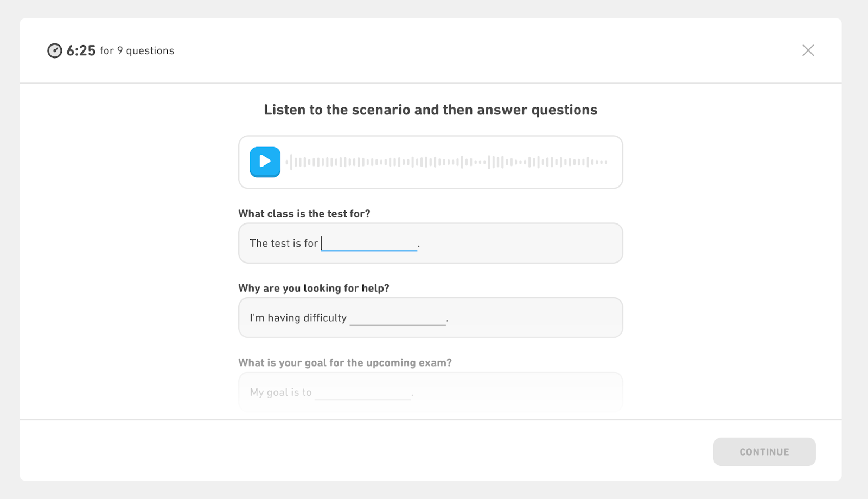Click the "What is your goal" exam question

tap(344, 363)
